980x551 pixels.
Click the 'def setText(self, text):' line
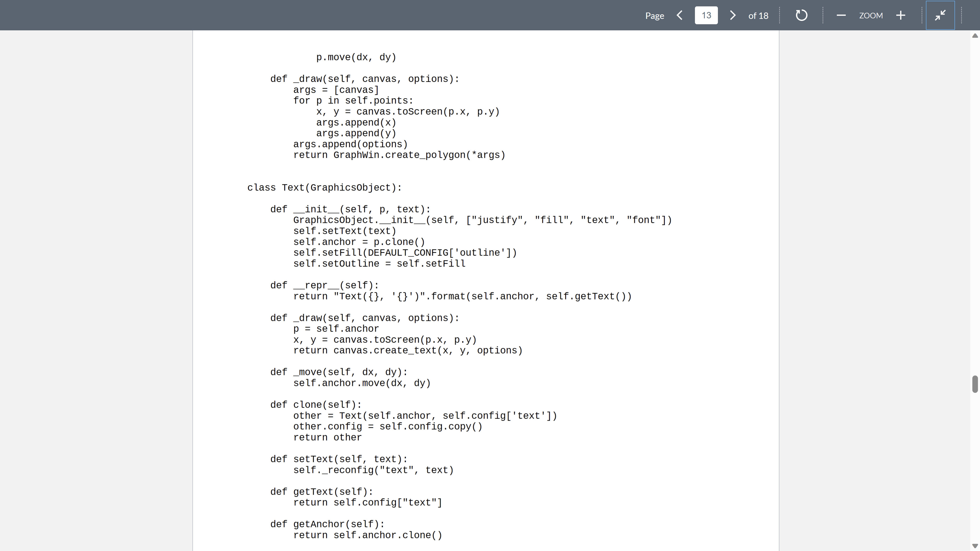coord(339,459)
